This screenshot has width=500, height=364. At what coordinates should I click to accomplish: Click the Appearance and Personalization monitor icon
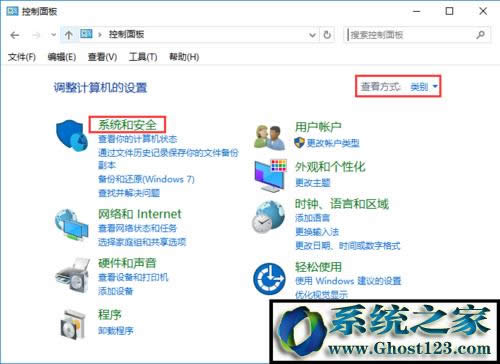coord(270,176)
